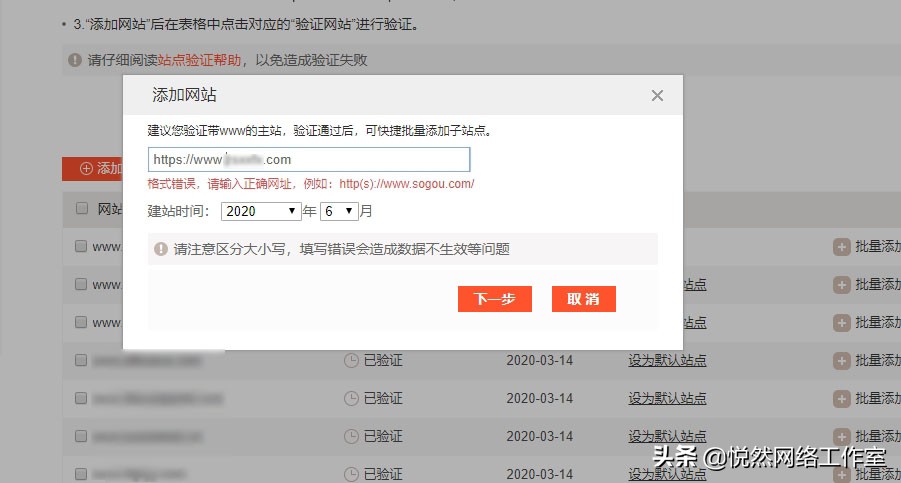The height and width of the screenshot is (483, 901).
Task: Click the 下一步 button
Action: [x=495, y=299]
